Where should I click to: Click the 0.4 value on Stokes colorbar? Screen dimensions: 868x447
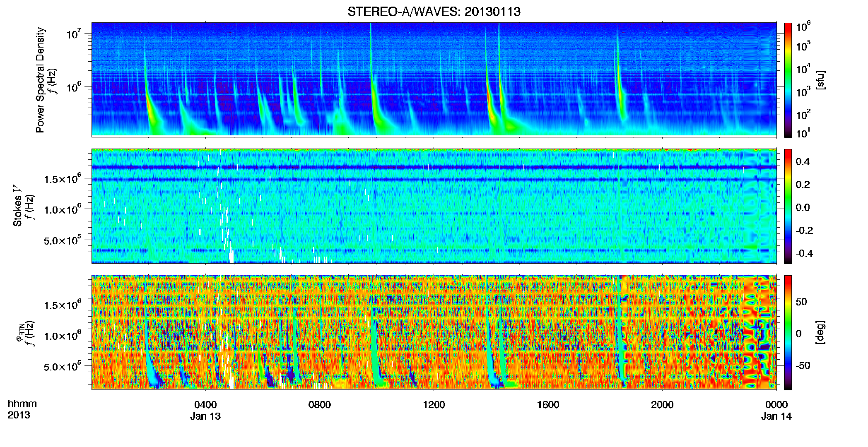click(803, 162)
